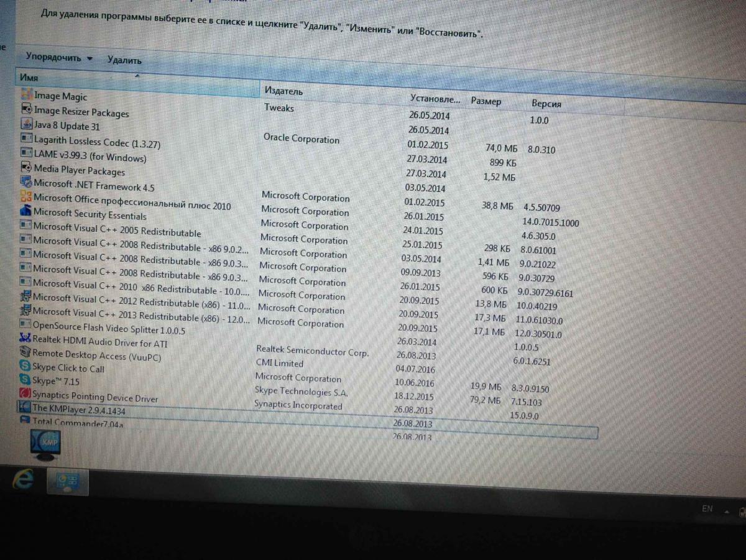Viewport: 746px width, 560px height.
Task: Click the Synaptics Pointing Device Driver icon
Action: [25, 393]
